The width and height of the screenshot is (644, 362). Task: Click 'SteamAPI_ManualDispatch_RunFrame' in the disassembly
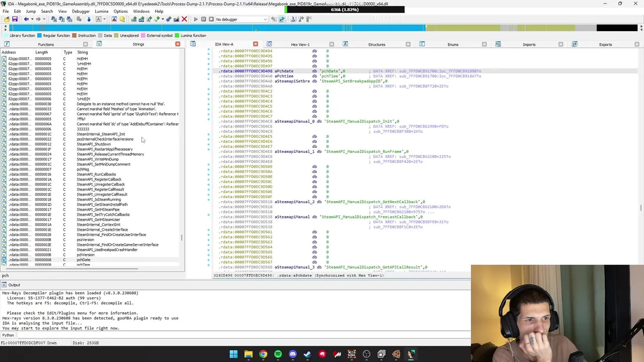click(x=365, y=151)
